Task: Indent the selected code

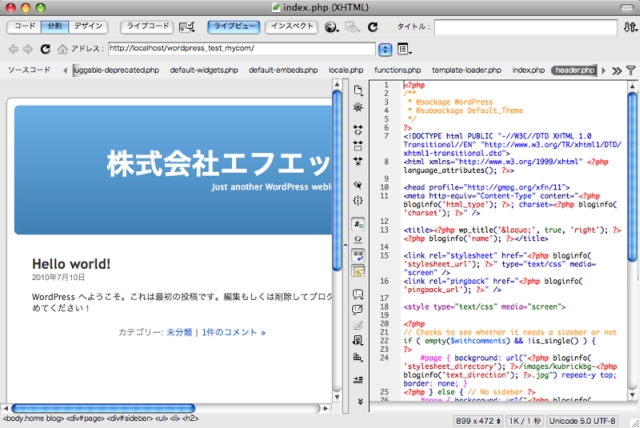Action: click(x=358, y=380)
